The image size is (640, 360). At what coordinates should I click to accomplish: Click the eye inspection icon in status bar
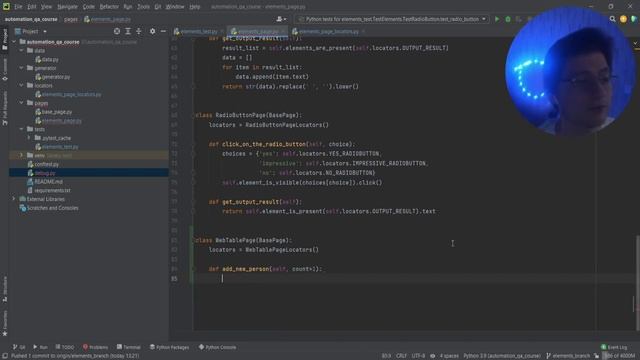tap(432, 356)
